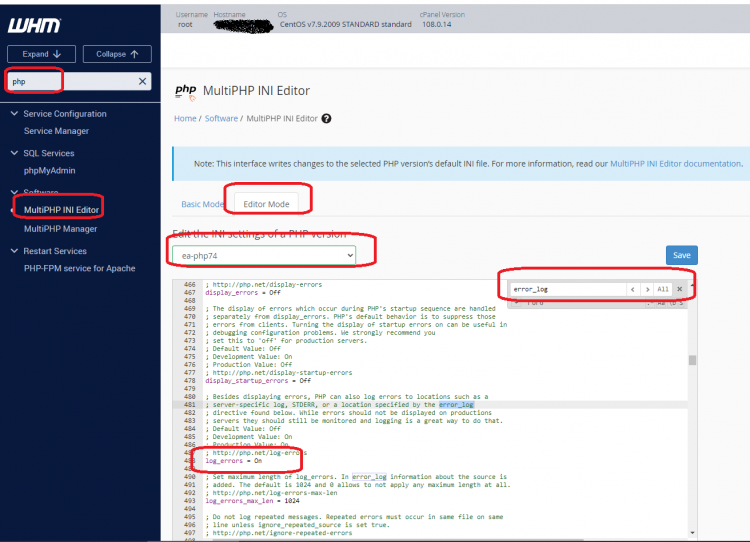Close the editor find box
Screen dimensions: 750x542
(x=679, y=289)
